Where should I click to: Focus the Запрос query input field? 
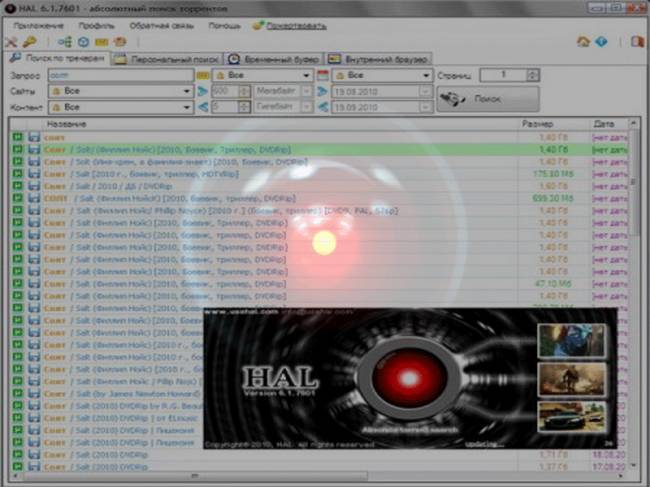coord(121,75)
